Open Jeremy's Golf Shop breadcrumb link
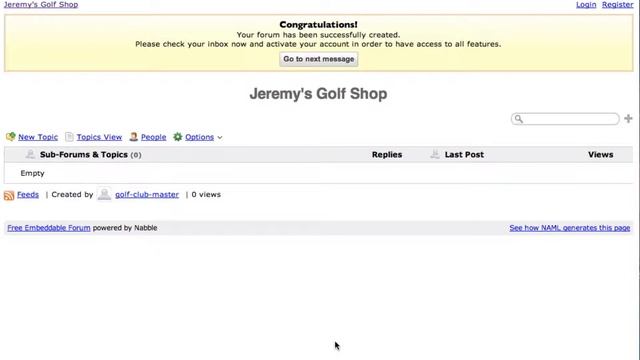640x360 pixels. [41, 4]
